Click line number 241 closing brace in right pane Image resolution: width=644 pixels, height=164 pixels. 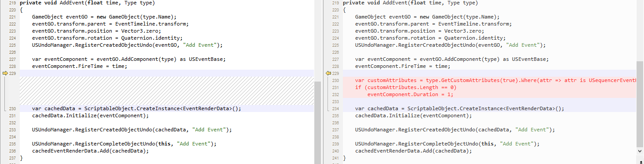[x=336, y=158]
